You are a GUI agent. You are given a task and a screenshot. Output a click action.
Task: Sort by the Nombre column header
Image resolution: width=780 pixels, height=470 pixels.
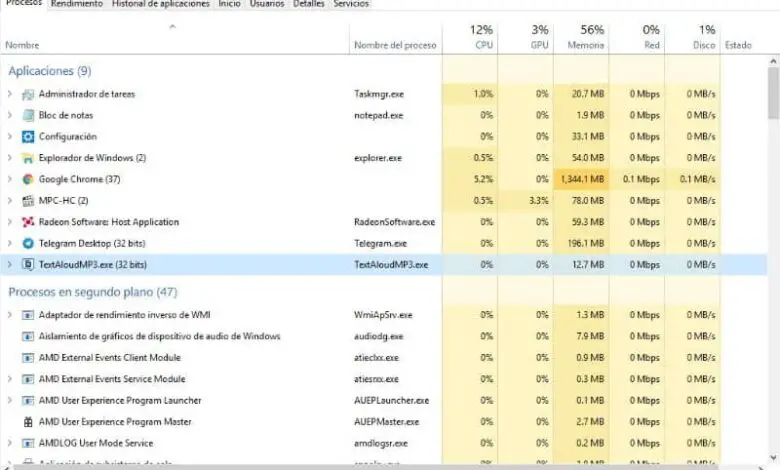[x=175, y=38]
